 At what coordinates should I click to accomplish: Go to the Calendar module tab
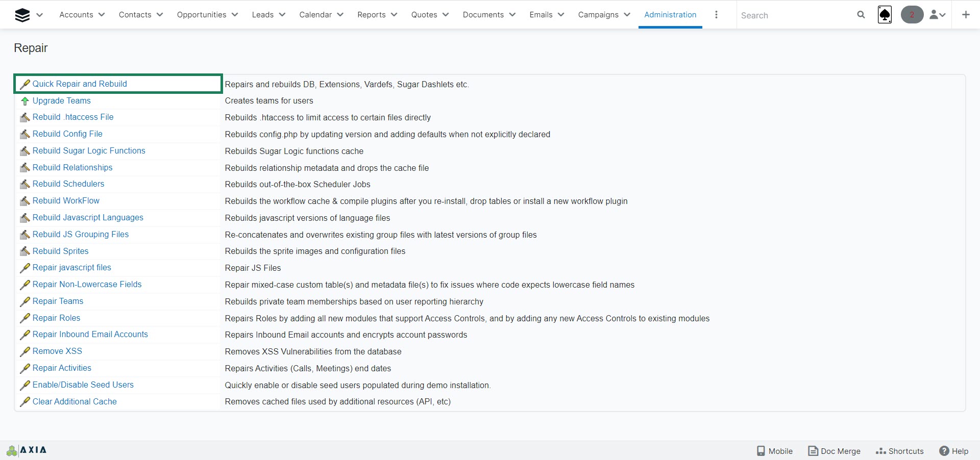[315, 15]
